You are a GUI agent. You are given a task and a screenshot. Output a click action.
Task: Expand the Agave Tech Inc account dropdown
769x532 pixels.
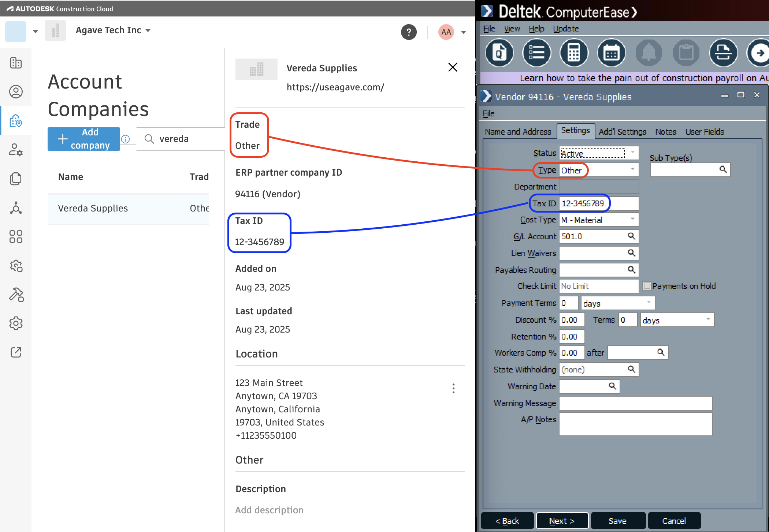click(x=148, y=31)
